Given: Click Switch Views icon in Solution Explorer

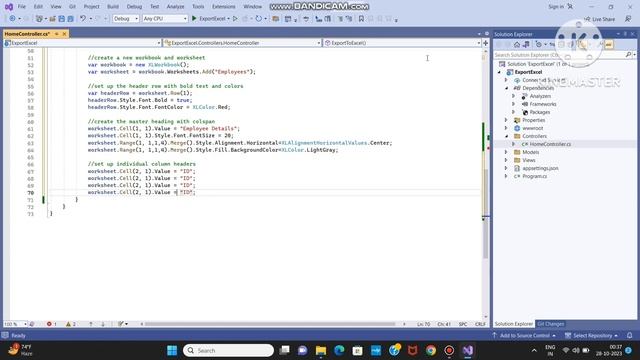Looking at the screenshot, I should (x=526, y=44).
